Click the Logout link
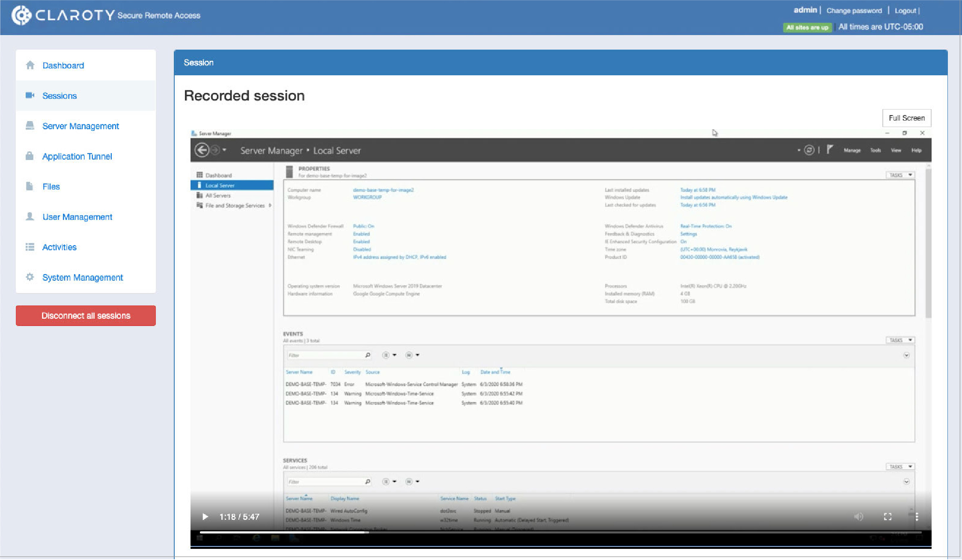The width and height of the screenshot is (962, 560). (x=905, y=11)
